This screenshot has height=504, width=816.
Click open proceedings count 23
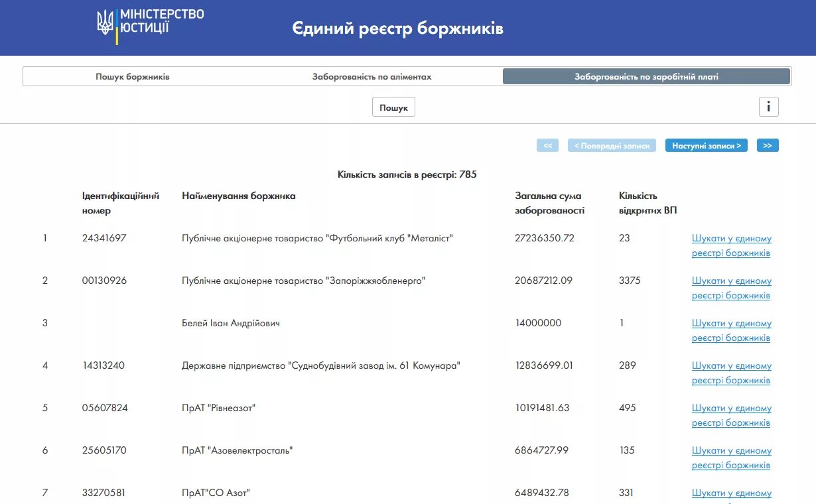point(624,238)
